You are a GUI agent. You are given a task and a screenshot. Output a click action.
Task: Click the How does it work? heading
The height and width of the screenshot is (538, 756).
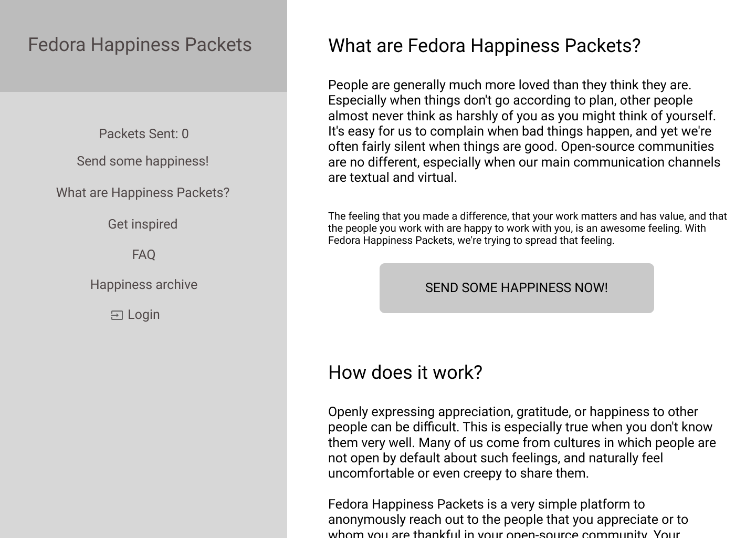pos(405,373)
